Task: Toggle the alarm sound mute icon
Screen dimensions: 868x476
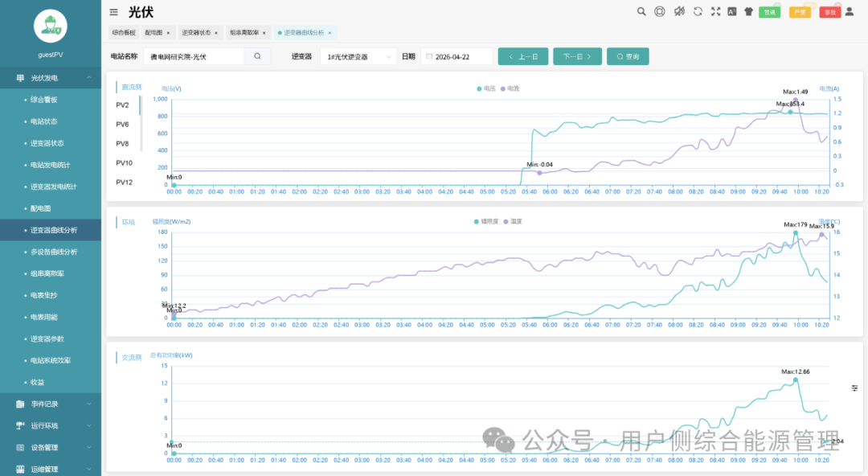Action: point(678,11)
